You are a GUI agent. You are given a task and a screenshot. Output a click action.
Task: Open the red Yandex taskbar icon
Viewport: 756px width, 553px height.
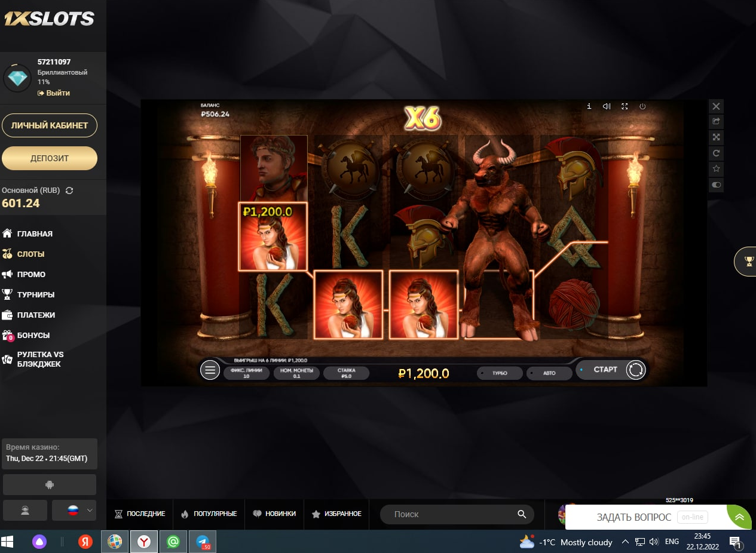pyautogui.click(x=85, y=542)
